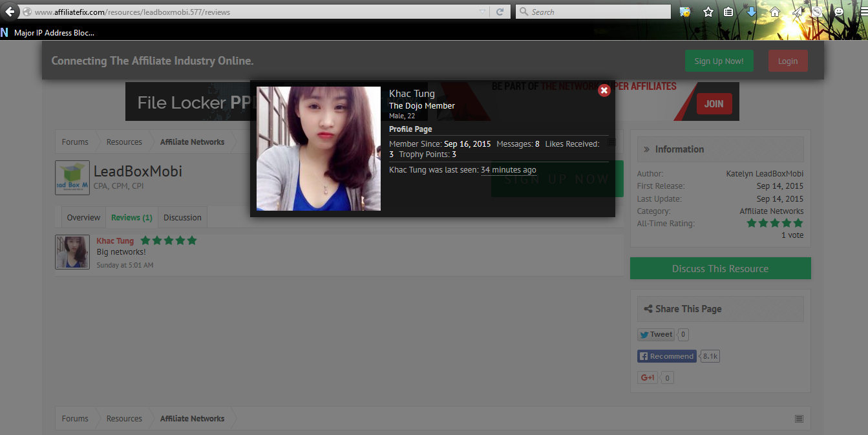Click the Sunday at 5:01 AM timestamp

pyautogui.click(x=125, y=265)
